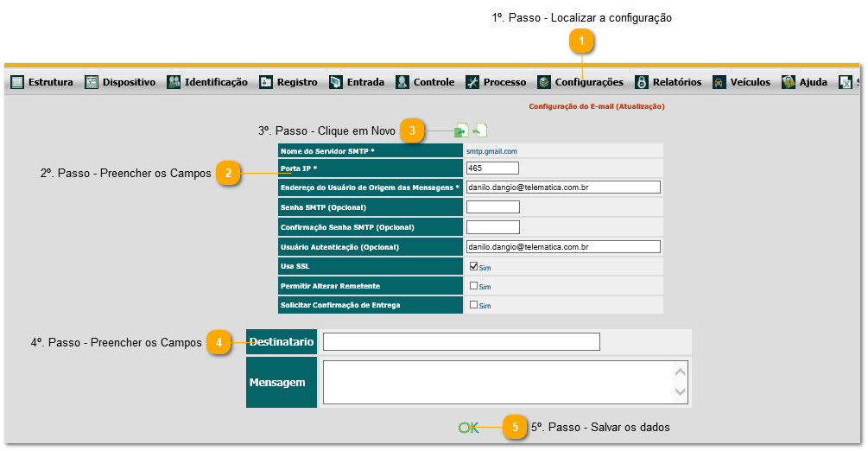Focus the Endereço do Usuário de Origem field

[563, 187]
